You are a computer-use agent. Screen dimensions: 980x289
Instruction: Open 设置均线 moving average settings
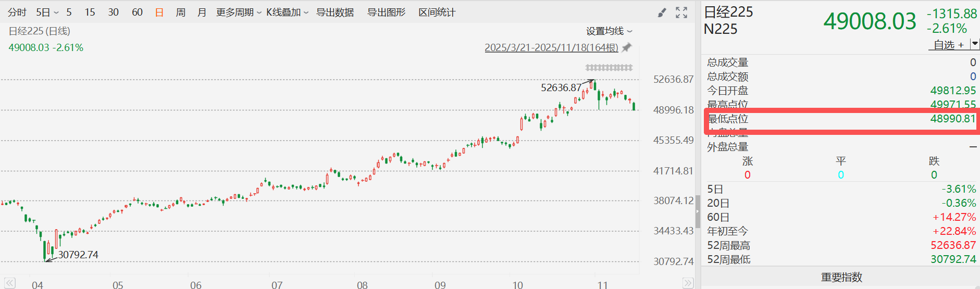point(609,31)
